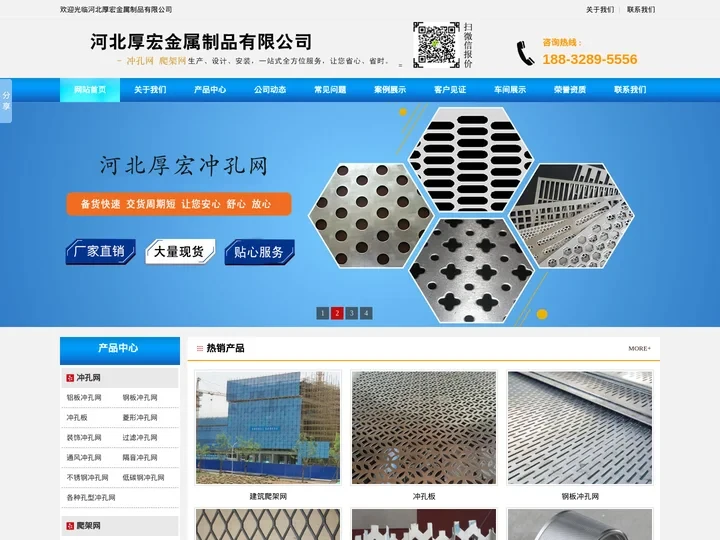Click 产品中心 sidebar header
This screenshot has width=720, height=540.
(x=120, y=350)
